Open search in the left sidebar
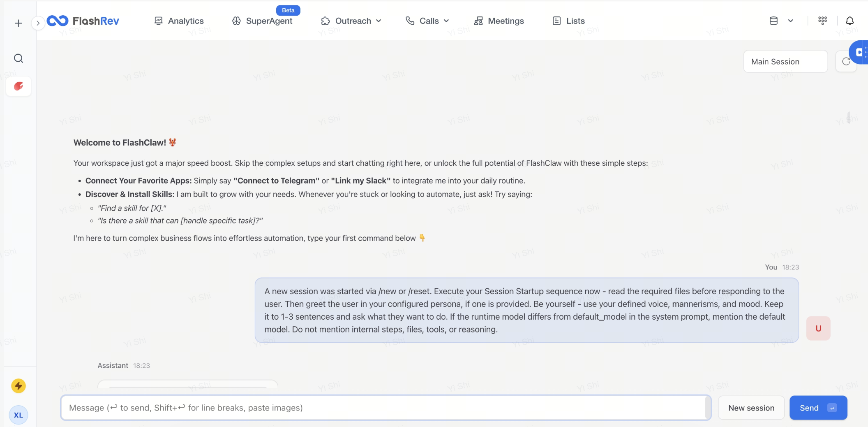This screenshot has width=868, height=427. [18, 58]
